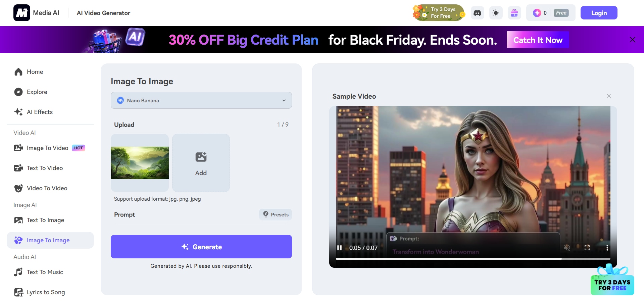Click the Add image upload tile

(x=201, y=163)
